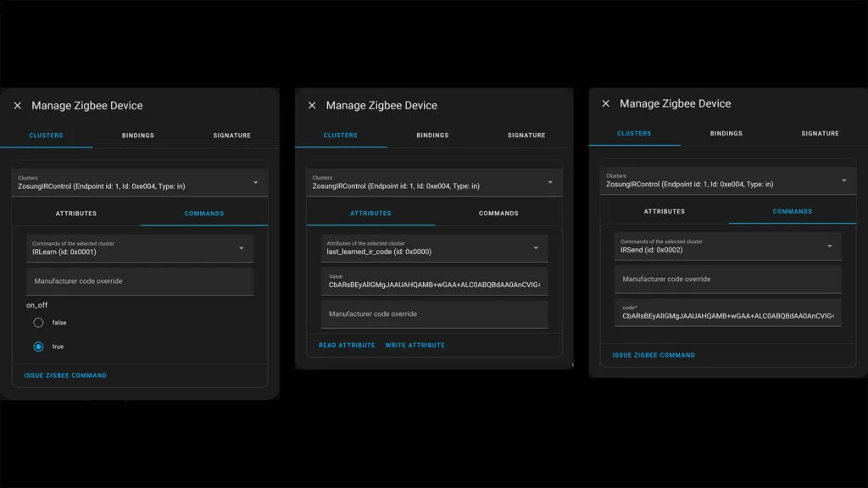Focus the code* input field under IRSend
This screenshot has width=868, height=488.
[727, 313]
